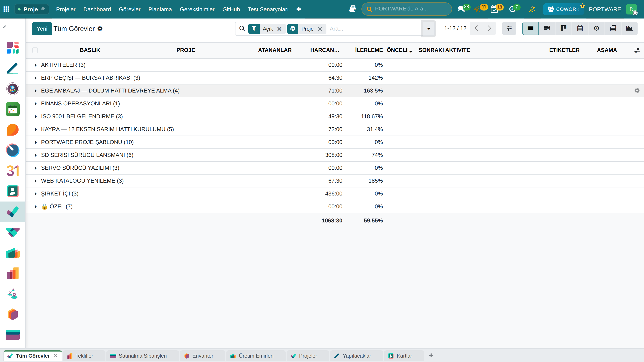Open the GitHub menu
This screenshot has height=362, width=644.
tap(231, 9)
